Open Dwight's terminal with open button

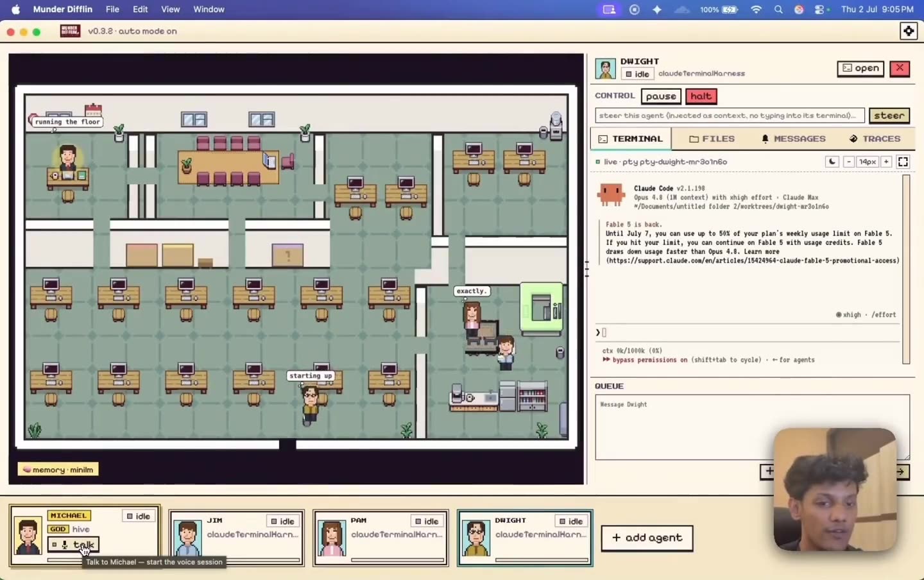pyautogui.click(x=860, y=68)
